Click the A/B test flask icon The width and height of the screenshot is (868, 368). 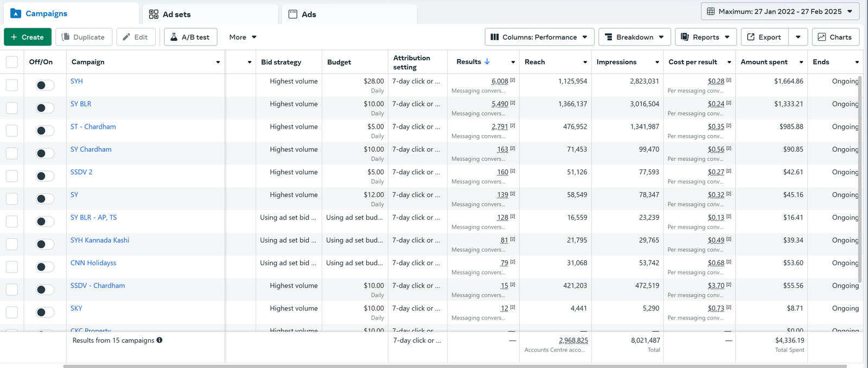174,37
